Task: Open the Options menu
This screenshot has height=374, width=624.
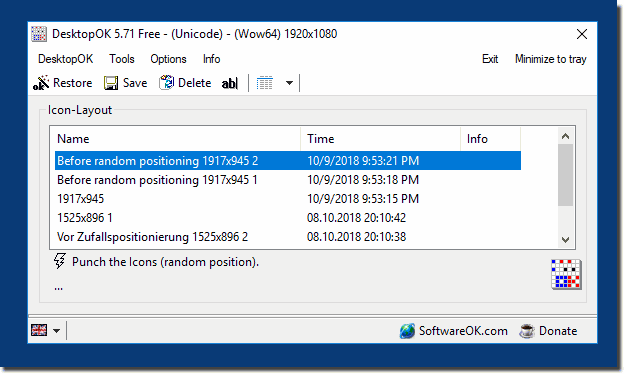Action: coord(168,59)
